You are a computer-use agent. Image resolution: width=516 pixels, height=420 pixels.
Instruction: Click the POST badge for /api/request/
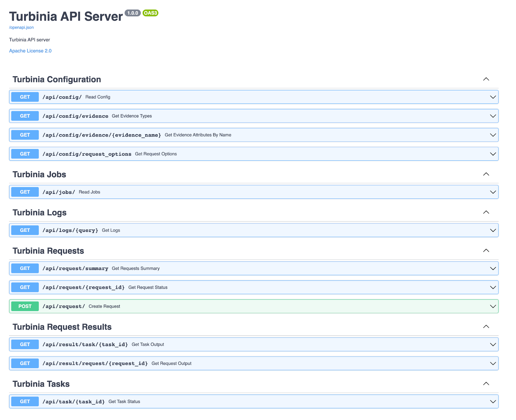click(25, 306)
